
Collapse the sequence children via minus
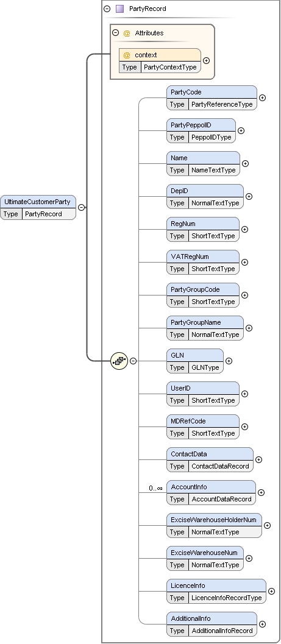coord(133,361)
